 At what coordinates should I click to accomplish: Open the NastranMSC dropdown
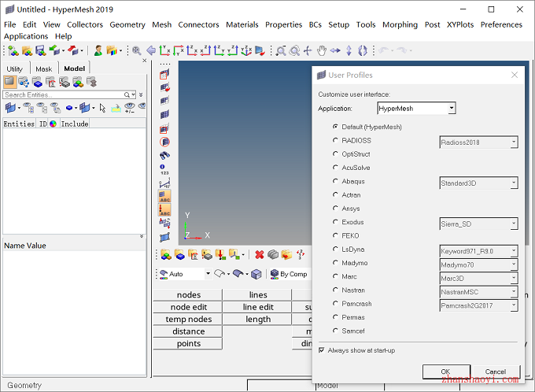pyautogui.click(x=514, y=292)
